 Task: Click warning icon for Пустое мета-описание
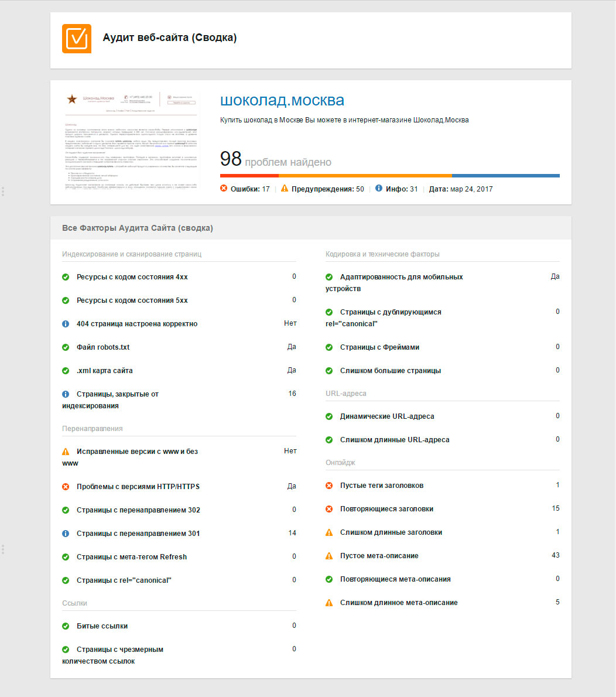[329, 556]
